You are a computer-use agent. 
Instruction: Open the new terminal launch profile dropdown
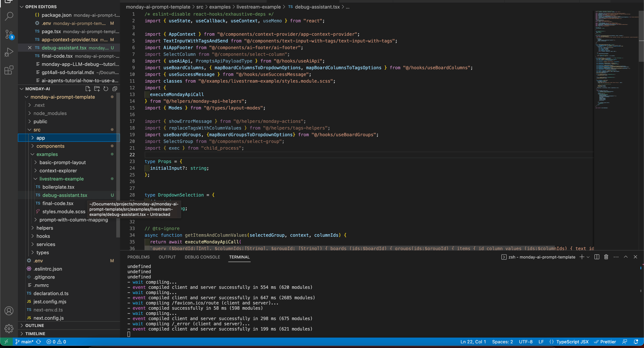588,257
